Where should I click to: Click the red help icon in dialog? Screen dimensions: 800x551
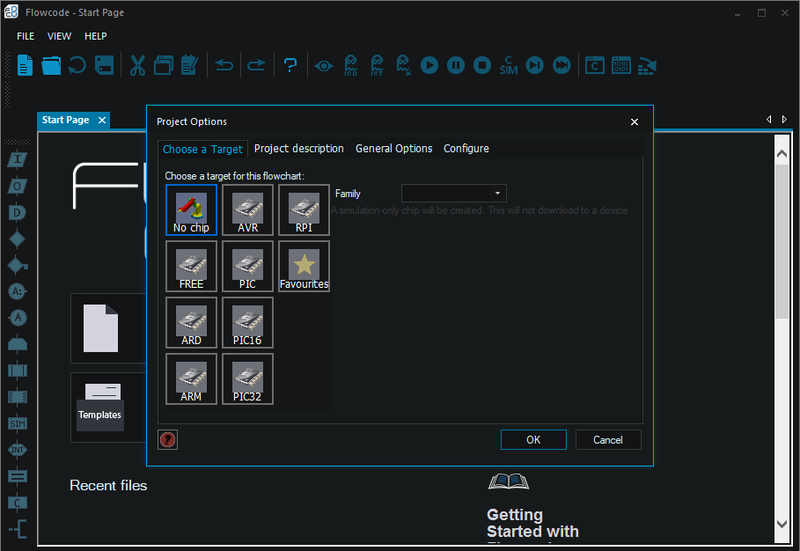point(167,440)
